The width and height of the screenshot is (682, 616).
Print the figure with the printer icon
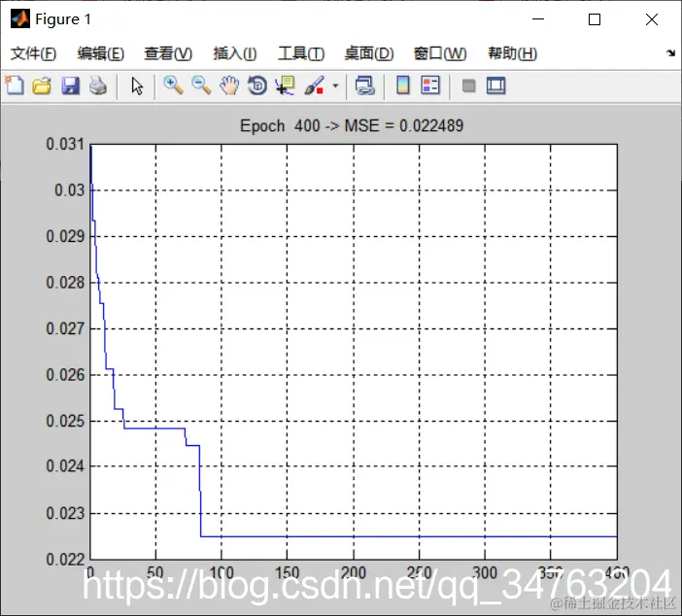pyautogui.click(x=98, y=86)
